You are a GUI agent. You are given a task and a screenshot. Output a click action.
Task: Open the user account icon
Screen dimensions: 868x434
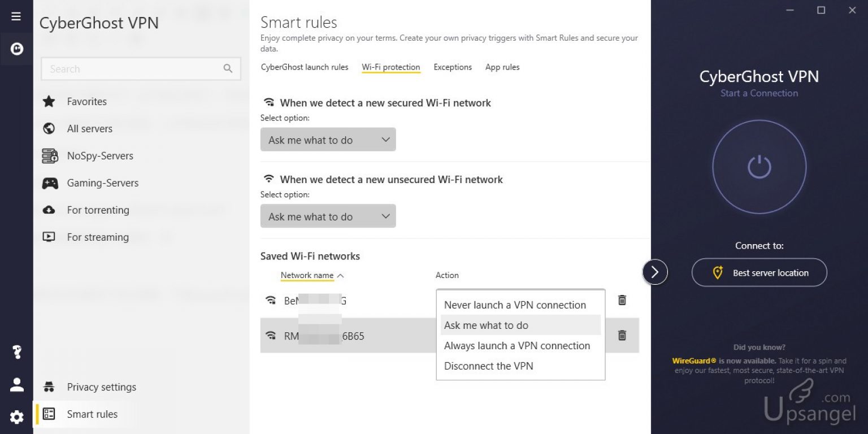pos(16,385)
